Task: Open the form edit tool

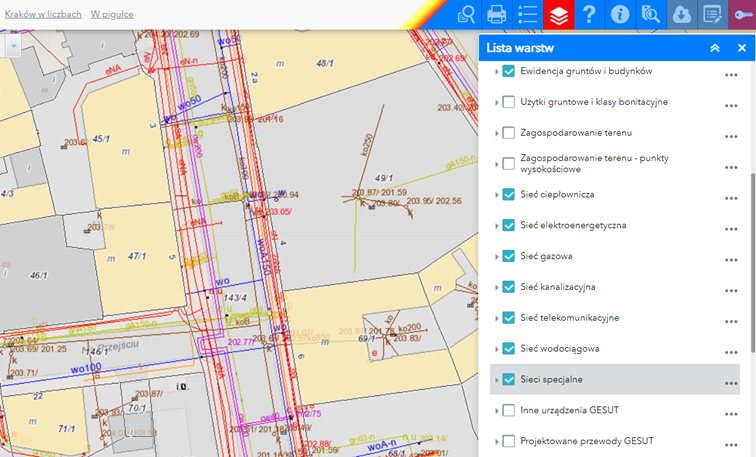Action: pyautogui.click(x=713, y=14)
